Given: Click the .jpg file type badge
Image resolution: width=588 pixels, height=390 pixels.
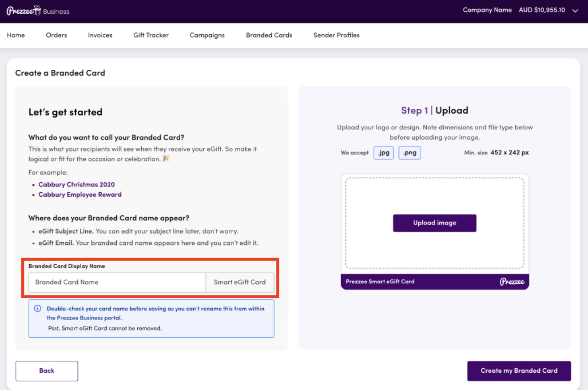Looking at the screenshot, I should coord(384,153).
